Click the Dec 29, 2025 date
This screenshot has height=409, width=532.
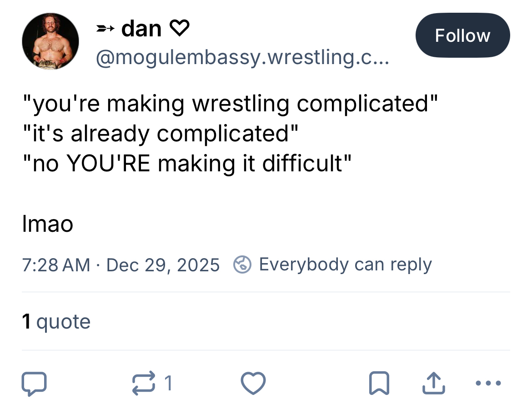coord(163,264)
